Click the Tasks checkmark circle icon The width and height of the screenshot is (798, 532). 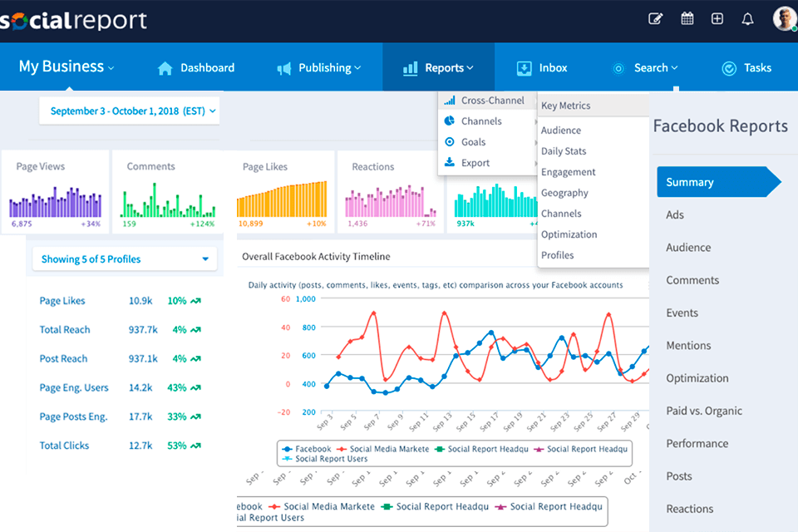point(729,68)
